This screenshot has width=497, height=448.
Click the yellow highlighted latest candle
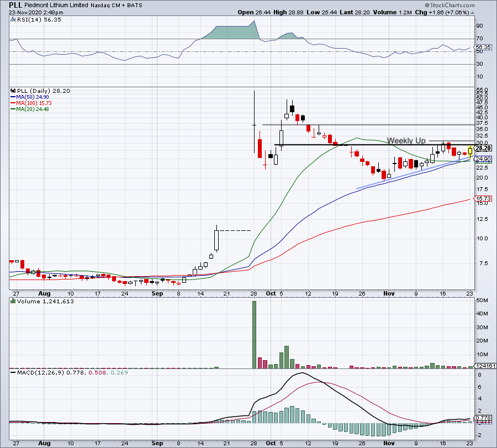point(470,151)
